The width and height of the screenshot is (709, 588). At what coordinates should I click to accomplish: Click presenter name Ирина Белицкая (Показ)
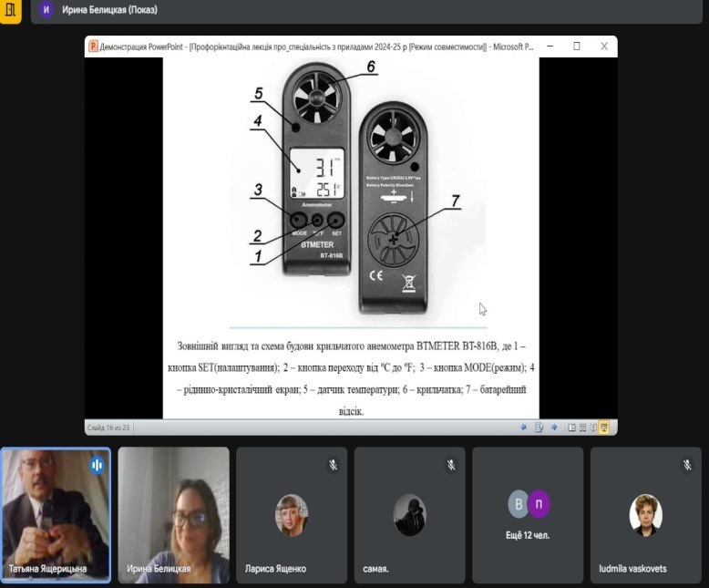pyautogui.click(x=110, y=9)
